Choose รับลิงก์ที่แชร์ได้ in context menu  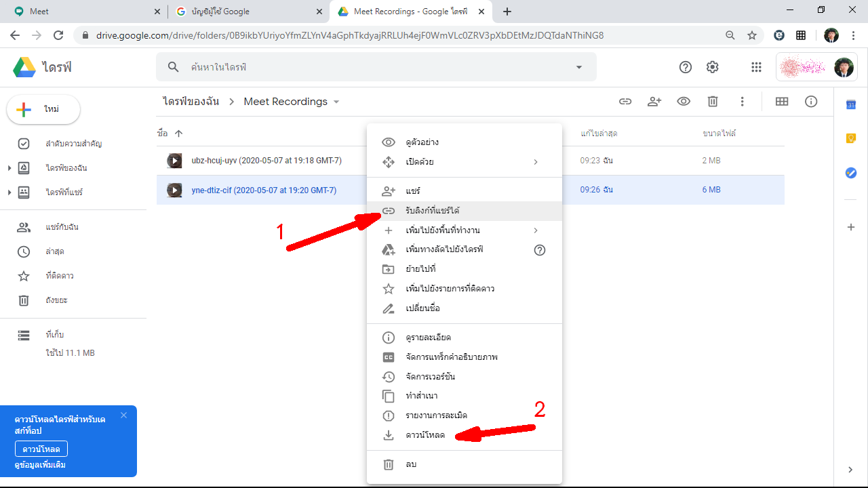(x=433, y=211)
